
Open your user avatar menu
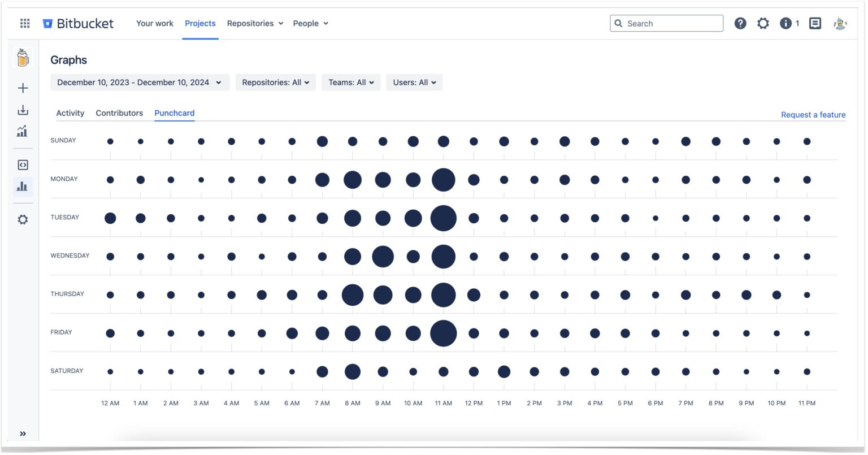coord(840,23)
